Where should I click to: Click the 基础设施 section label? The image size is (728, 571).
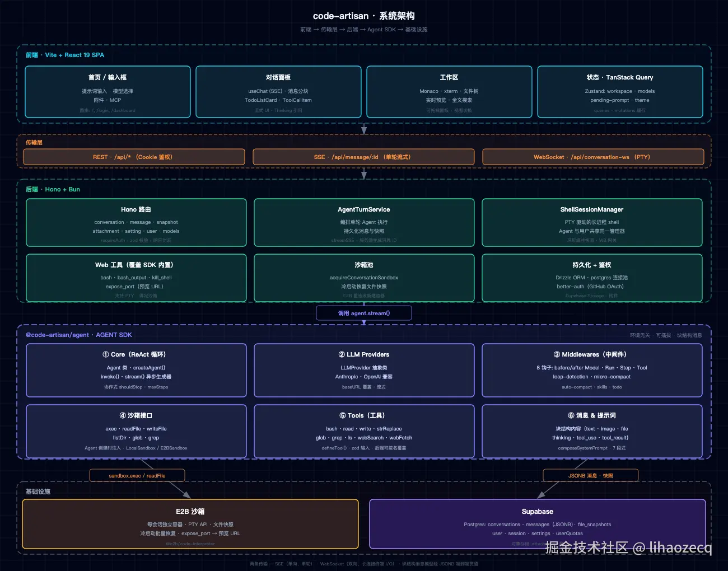point(38,492)
